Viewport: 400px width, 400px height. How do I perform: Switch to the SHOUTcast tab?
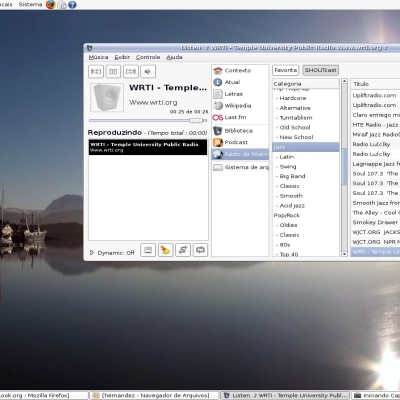tap(321, 70)
